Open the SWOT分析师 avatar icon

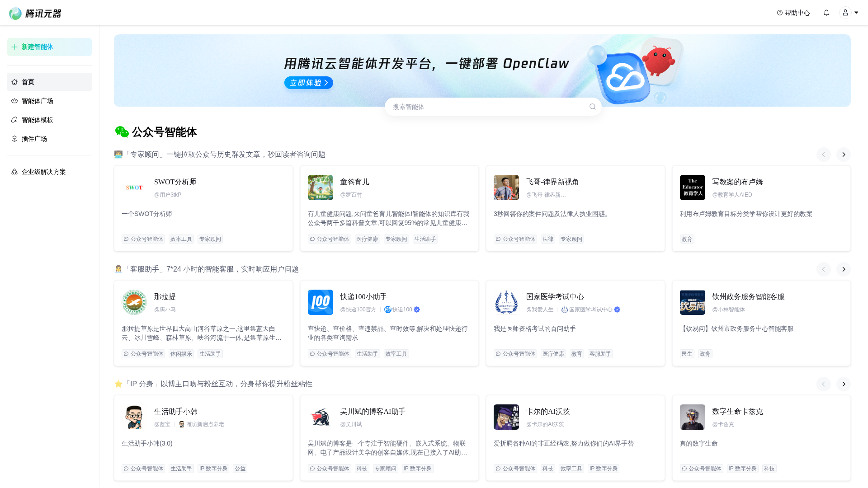134,188
